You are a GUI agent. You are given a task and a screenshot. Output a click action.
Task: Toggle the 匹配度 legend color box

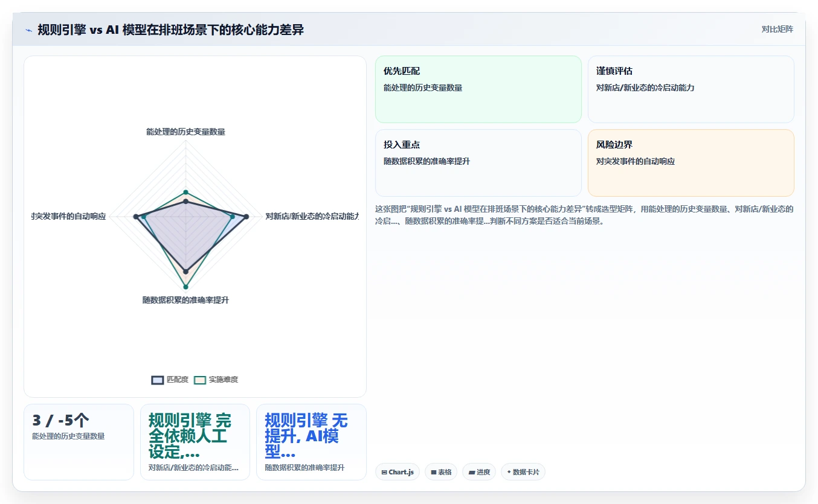(x=157, y=380)
